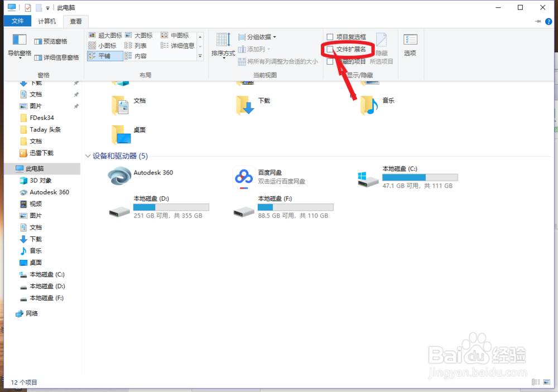Open the Autodesk 360 drive icon
The height and width of the screenshot is (392, 558).
tap(118, 175)
